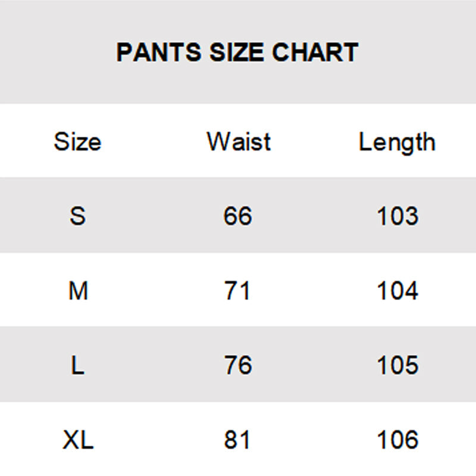Select waist value 81
Screen dimensions: 476x476
point(238,440)
